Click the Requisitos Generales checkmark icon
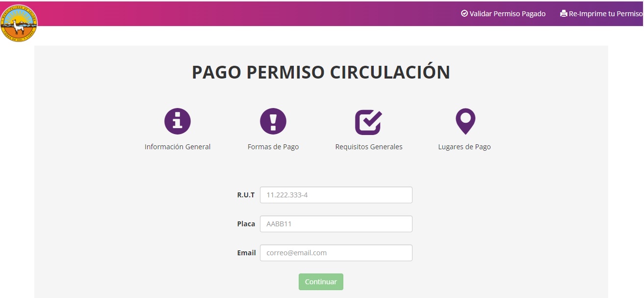The image size is (644, 298). point(368,120)
